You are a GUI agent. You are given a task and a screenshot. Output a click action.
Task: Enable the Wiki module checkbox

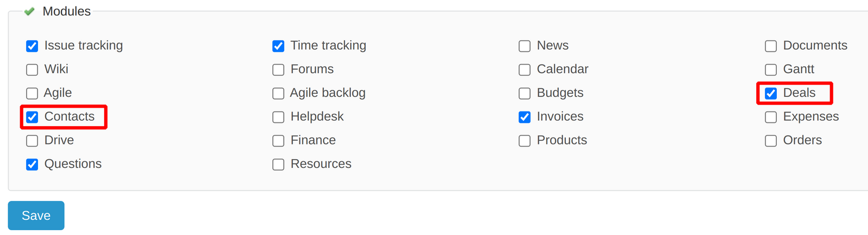[32, 70]
